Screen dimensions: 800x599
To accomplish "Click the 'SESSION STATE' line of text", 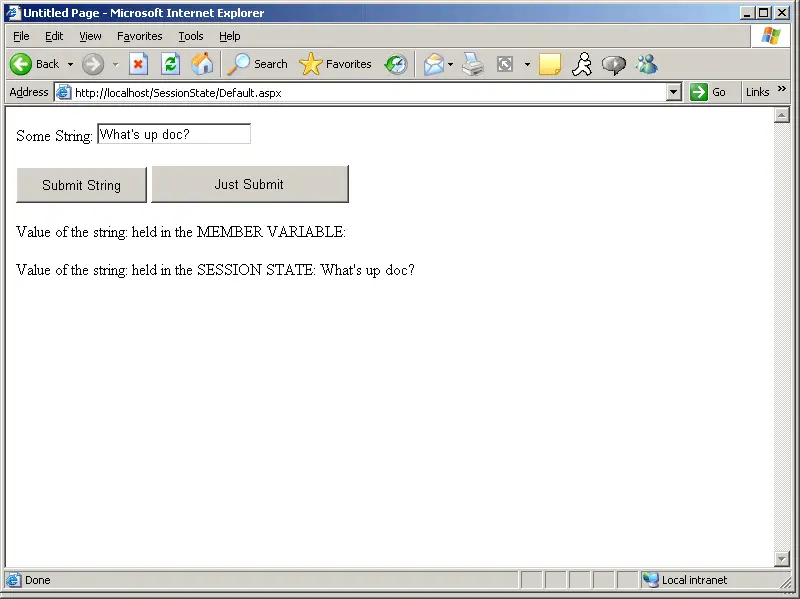I will click(215, 269).
